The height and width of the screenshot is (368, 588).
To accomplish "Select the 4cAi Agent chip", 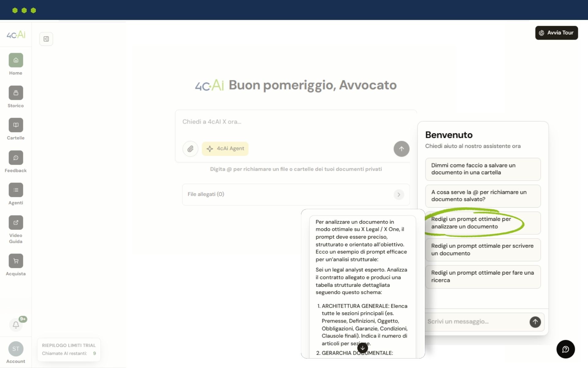I will pyautogui.click(x=225, y=149).
